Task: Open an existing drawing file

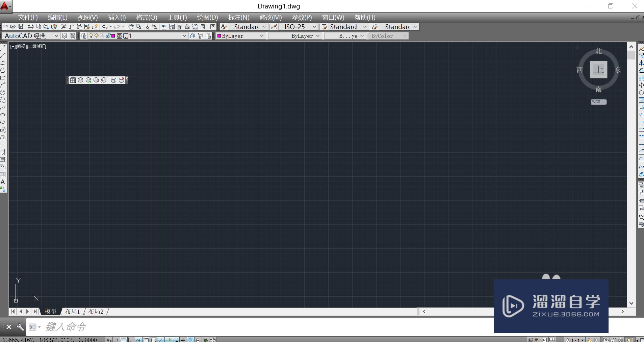Action: pos(14,27)
